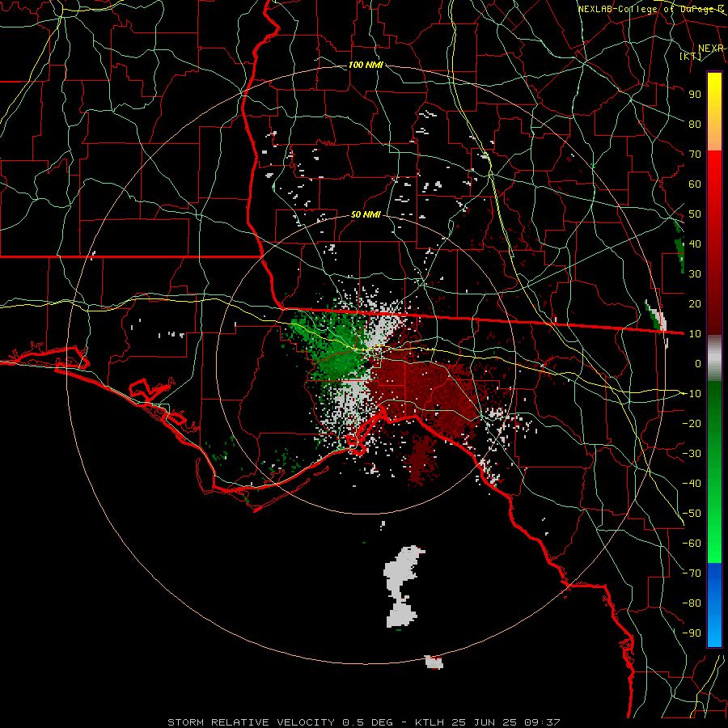Viewport: 728px width, 728px height.
Task: Click the 30 value on velocity scale
Action: [x=695, y=274]
